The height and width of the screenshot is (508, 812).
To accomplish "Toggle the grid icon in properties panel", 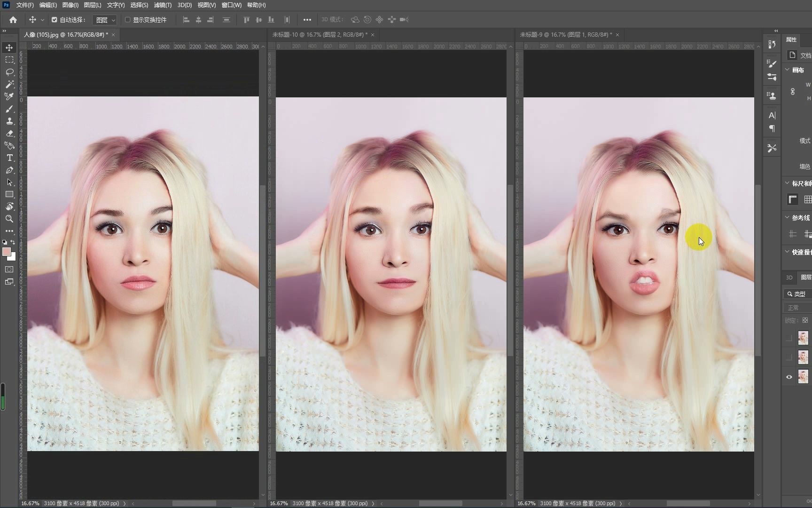I will (808, 199).
